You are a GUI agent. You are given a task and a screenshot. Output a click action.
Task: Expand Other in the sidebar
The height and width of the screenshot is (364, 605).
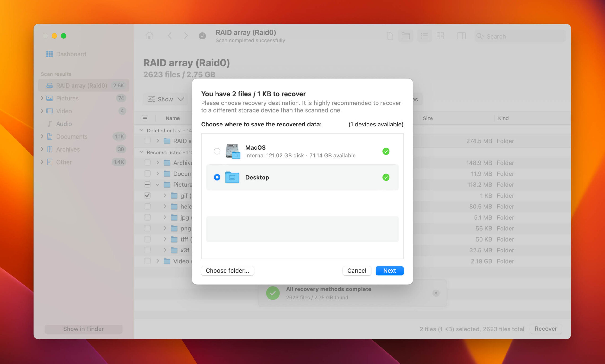point(42,162)
